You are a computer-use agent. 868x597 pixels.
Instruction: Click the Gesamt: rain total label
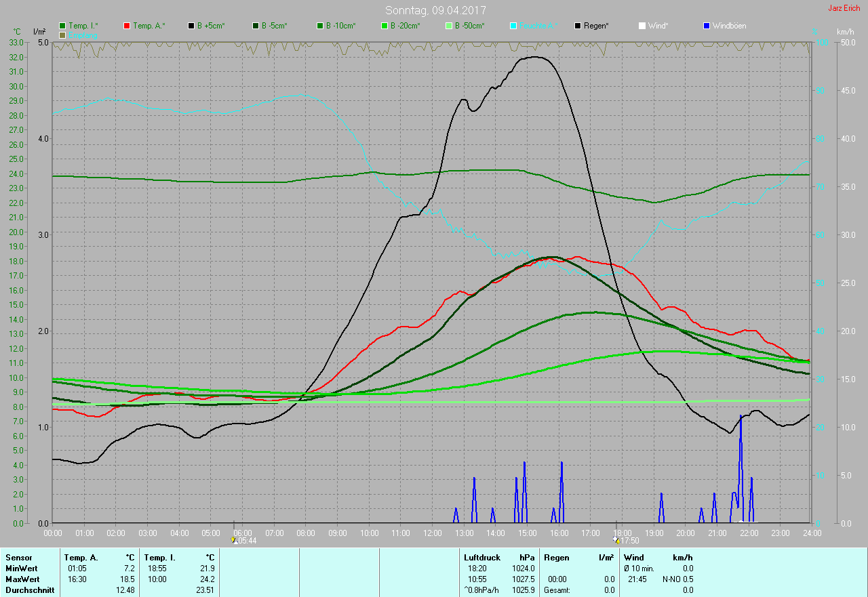click(557, 590)
